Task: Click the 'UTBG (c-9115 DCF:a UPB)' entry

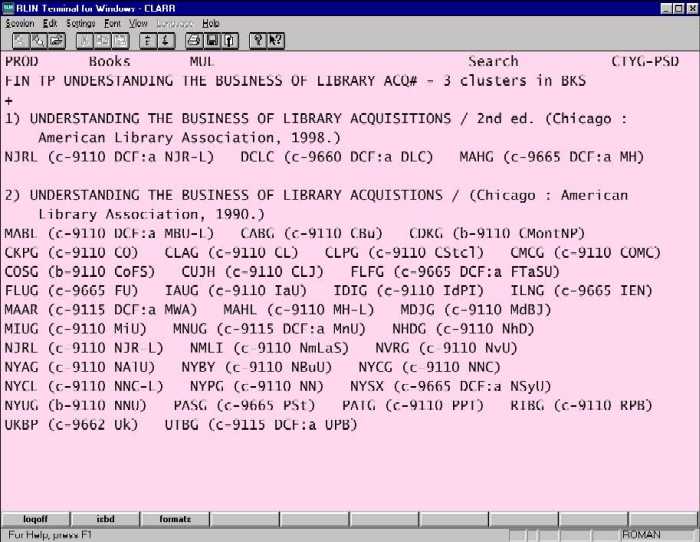Action: click(x=261, y=425)
